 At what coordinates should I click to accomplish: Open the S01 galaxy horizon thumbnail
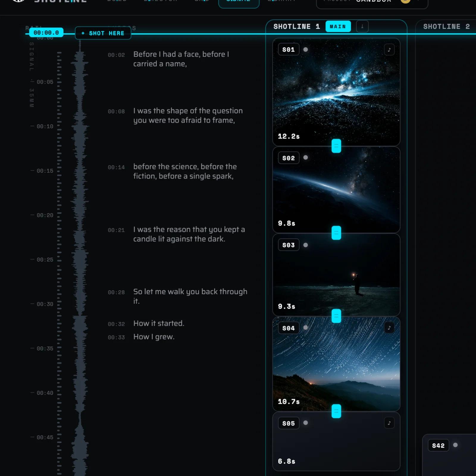[336, 92]
